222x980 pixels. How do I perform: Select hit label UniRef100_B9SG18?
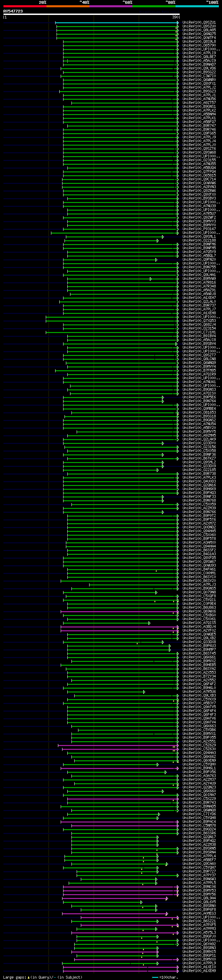point(199,416)
